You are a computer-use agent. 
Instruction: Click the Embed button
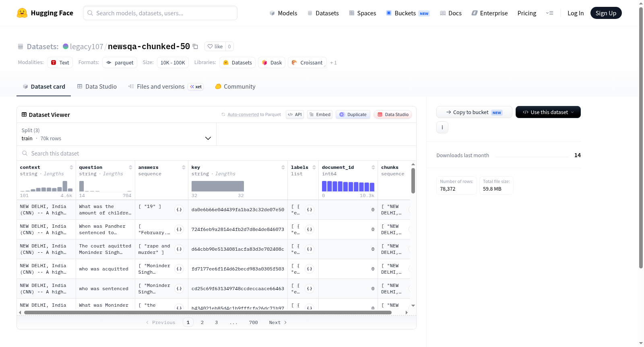320,114
